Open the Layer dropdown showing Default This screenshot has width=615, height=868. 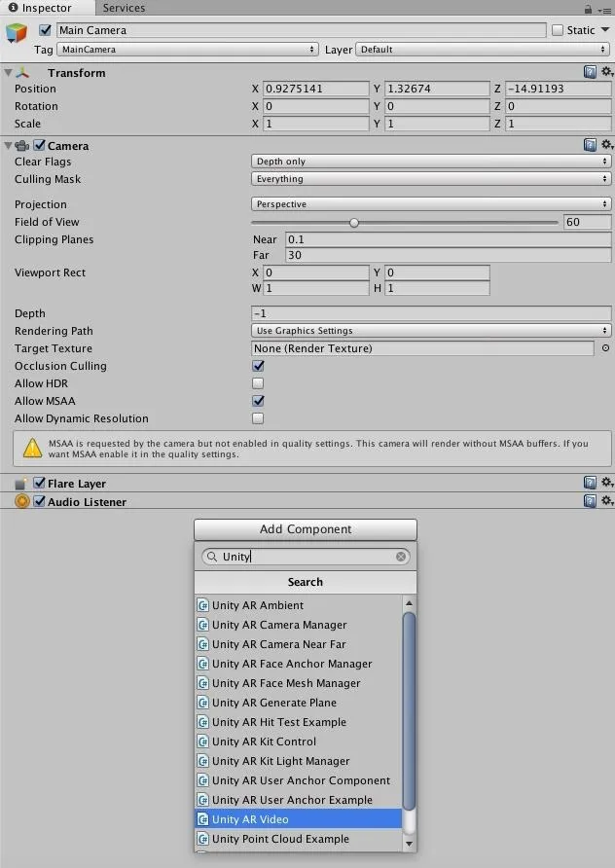pos(484,50)
